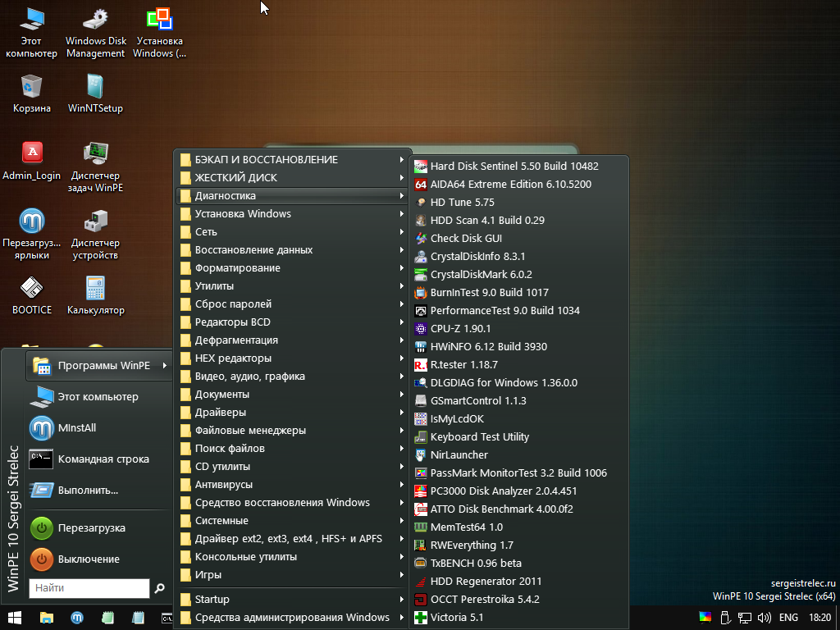Click ENG language indicator
This screenshot has height=630, width=840.
[788, 618]
